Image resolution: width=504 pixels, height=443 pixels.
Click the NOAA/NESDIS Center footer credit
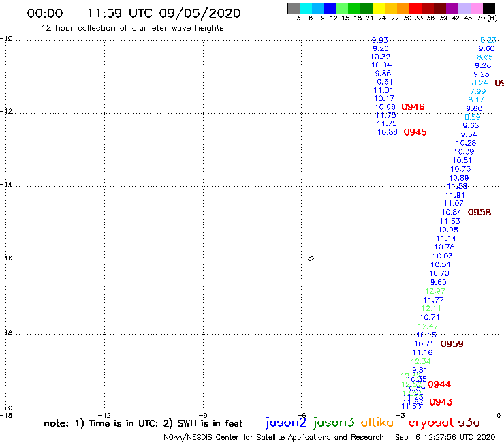[x=274, y=438]
